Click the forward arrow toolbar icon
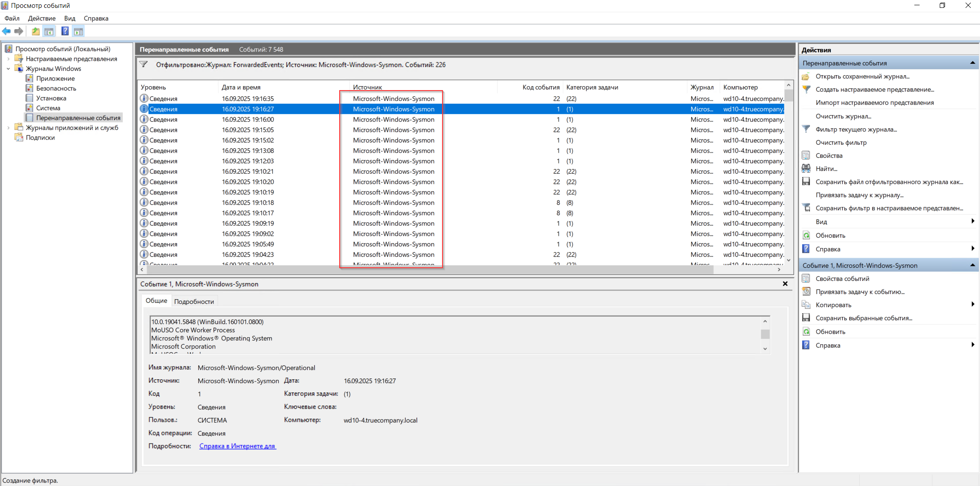The height and width of the screenshot is (486, 980). 18,31
